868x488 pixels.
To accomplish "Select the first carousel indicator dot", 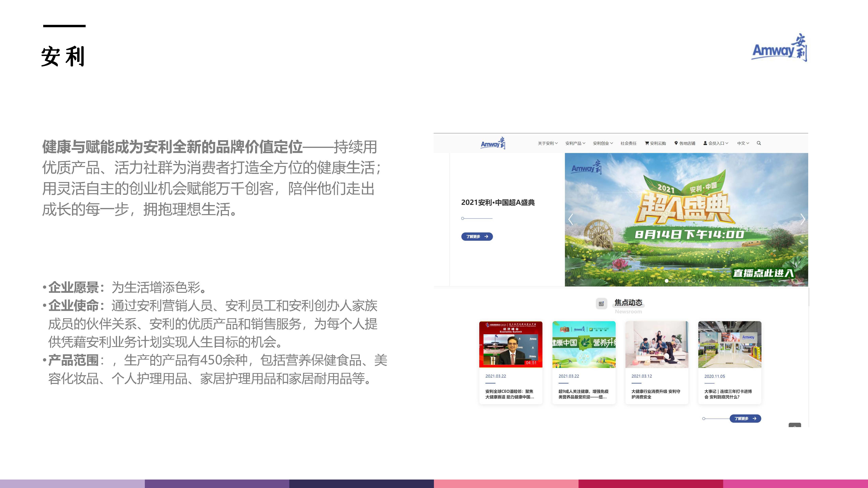I will point(667,281).
